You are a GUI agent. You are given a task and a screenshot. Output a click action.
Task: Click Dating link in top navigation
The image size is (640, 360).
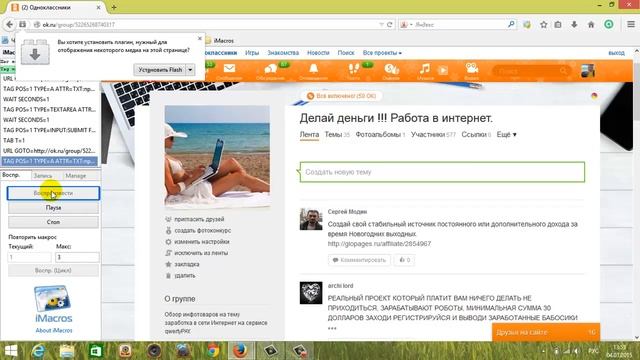[x=283, y=53]
